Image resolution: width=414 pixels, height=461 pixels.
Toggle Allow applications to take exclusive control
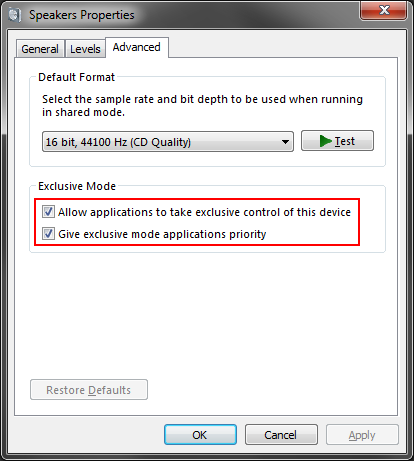coord(48,212)
